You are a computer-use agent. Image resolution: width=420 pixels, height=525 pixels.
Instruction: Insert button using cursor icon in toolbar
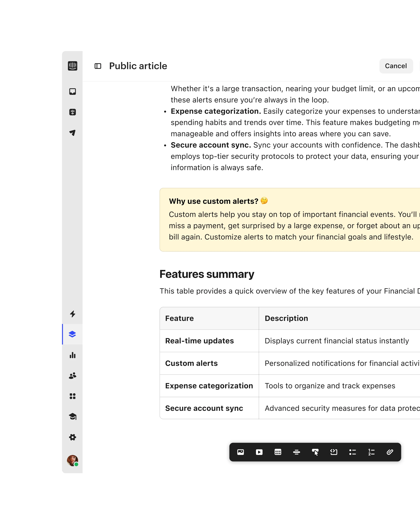315,452
